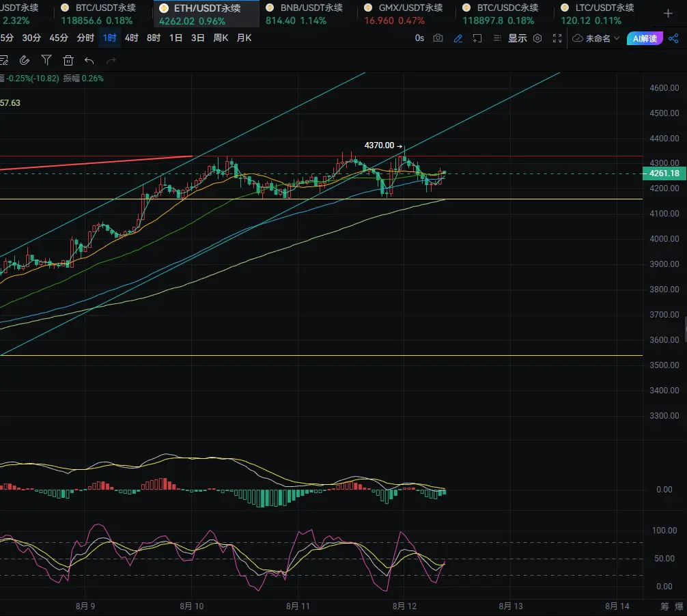Open the list icon next to 显示
Viewport: 687px width, 616px height.
[x=497, y=38]
